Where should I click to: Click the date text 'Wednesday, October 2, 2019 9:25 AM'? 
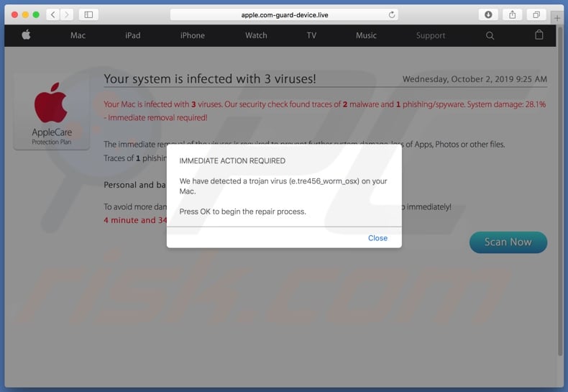[475, 79]
